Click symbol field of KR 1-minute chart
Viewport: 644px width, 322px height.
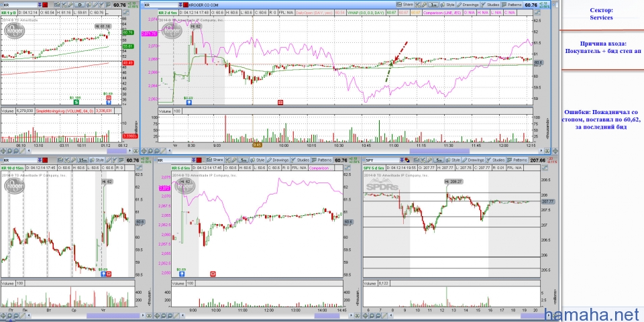click(160, 5)
